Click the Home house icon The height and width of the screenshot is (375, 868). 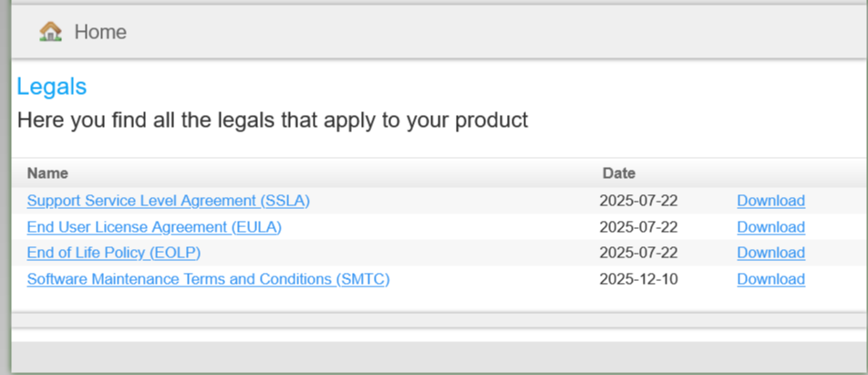[50, 32]
